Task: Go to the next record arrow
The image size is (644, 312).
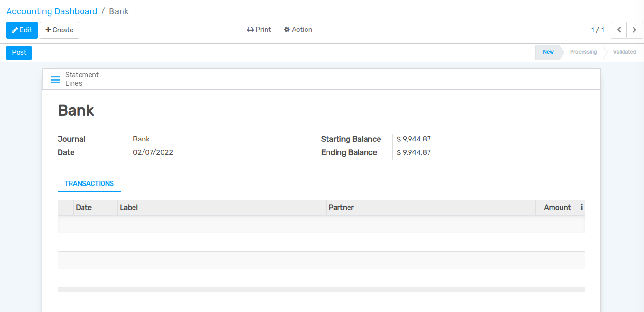Action: tap(634, 30)
